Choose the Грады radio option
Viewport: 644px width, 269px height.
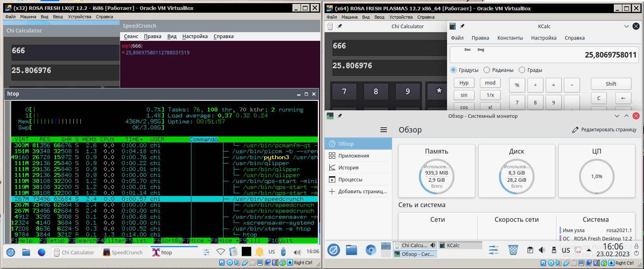pyautogui.click(x=522, y=70)
